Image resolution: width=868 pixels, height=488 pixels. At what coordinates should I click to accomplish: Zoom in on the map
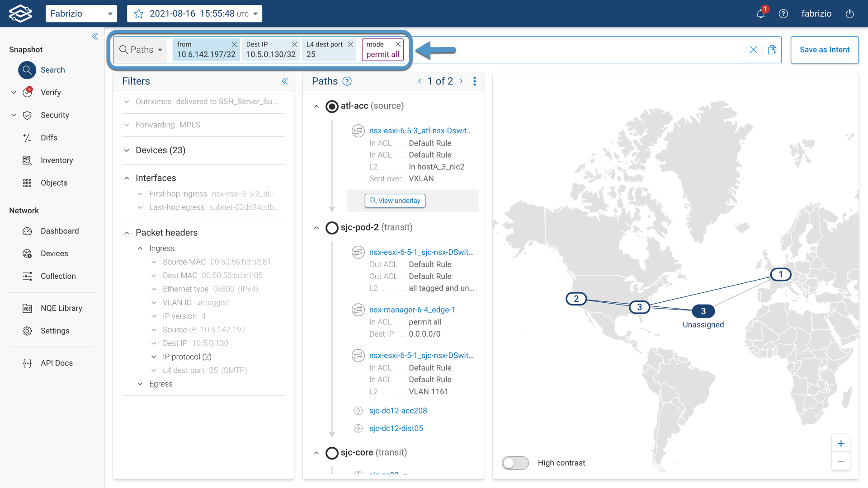(840, 443)
